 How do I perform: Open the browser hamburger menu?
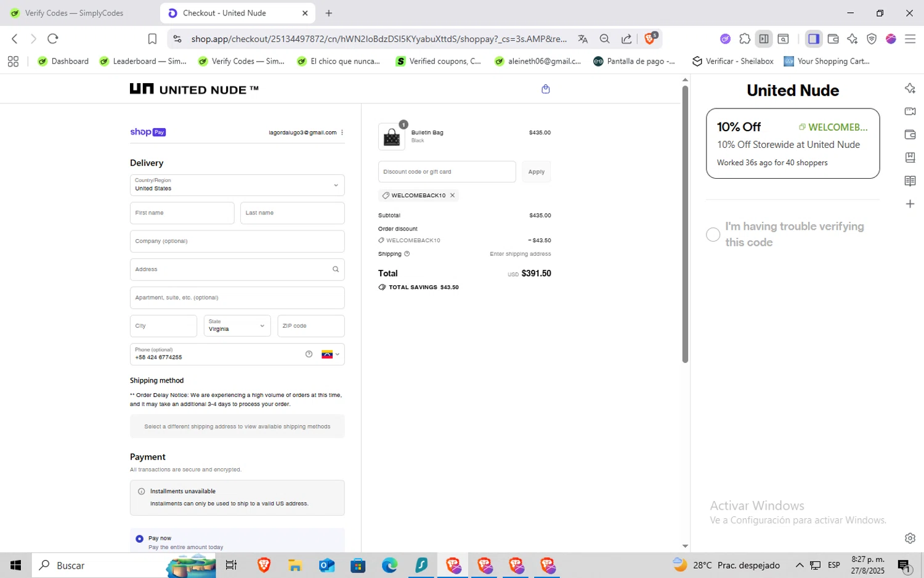[910, 39]
